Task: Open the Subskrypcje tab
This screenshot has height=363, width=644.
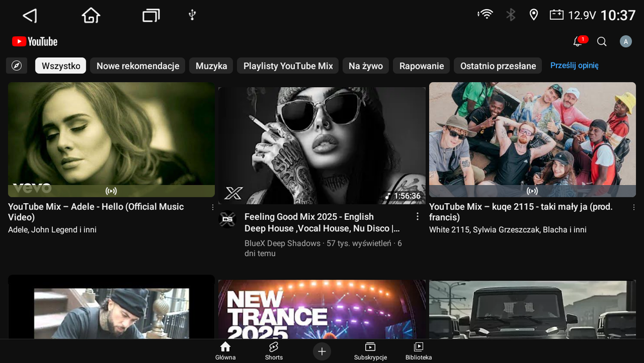Action: [x=370, y=351]
